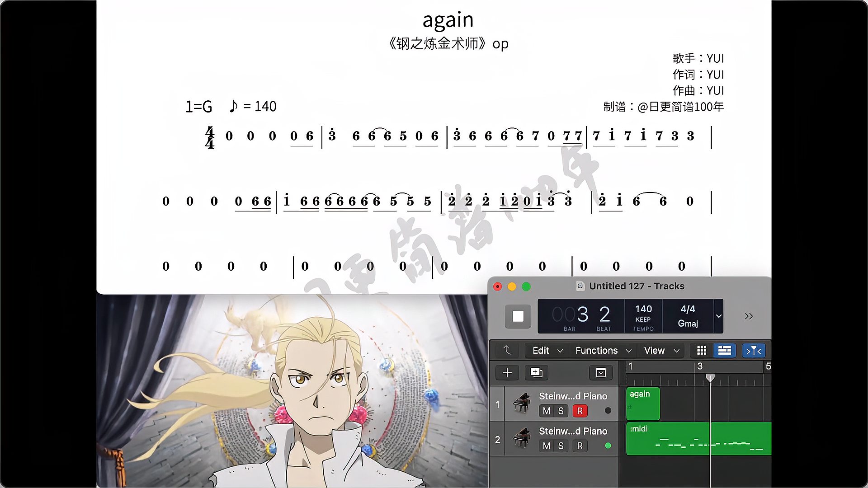Solo track 2 using S button

click(561, 446)
